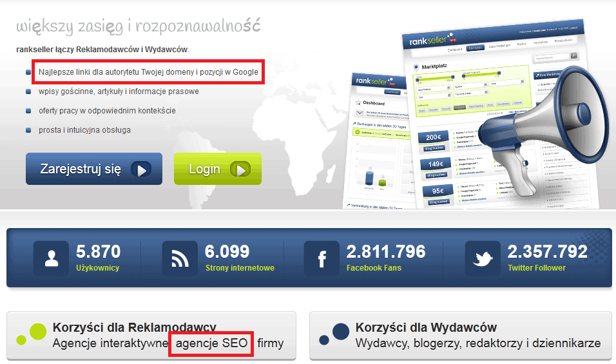Click the 200€ price tag in preview
The height and width of the screenshot is (364, 616).
point(434,137)
